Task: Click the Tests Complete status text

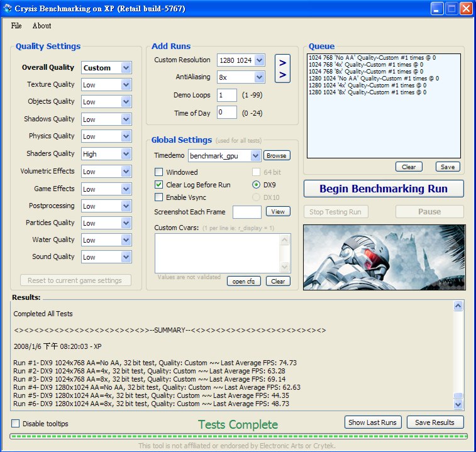Action: [238, 424]
